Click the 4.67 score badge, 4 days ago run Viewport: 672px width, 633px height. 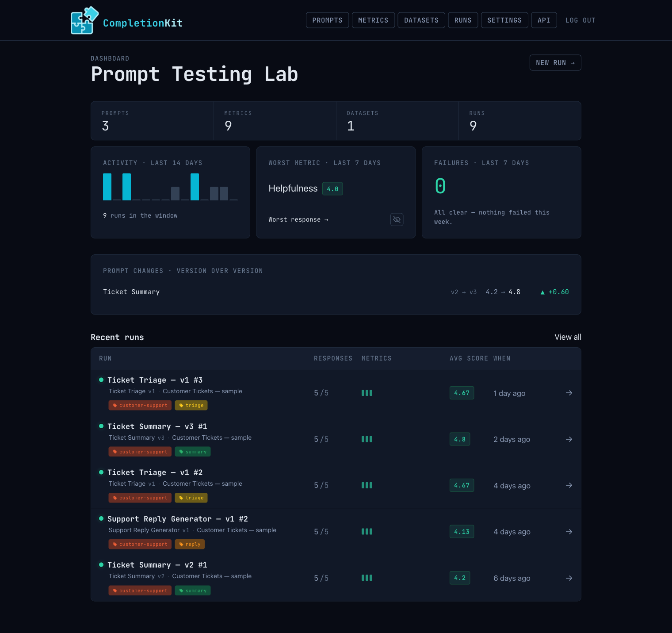point(462,485)
